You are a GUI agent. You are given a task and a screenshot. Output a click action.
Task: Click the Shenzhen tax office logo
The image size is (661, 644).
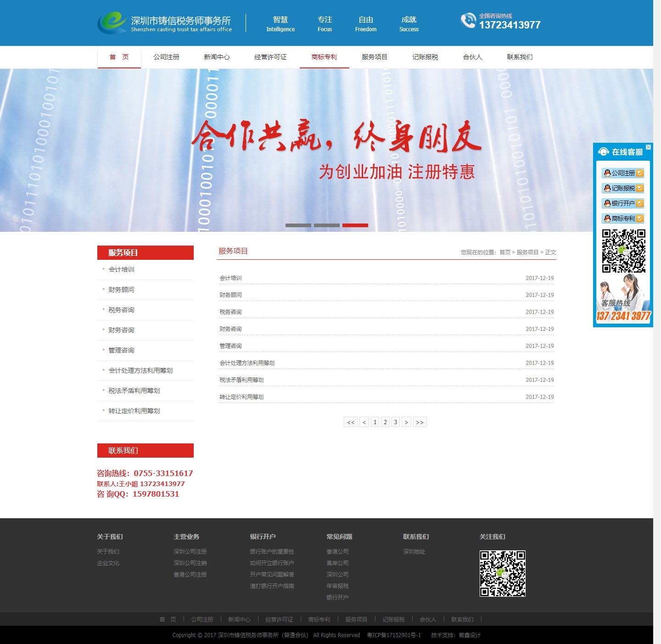tap(164, 23)
